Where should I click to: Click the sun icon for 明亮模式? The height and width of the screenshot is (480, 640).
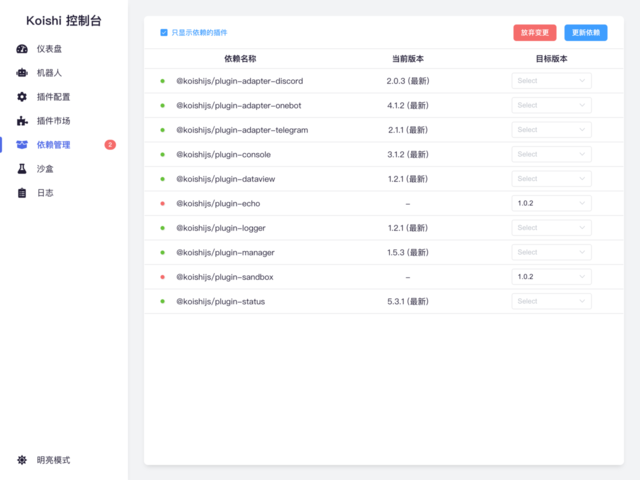pyautogui.click(x=22, y=460)
